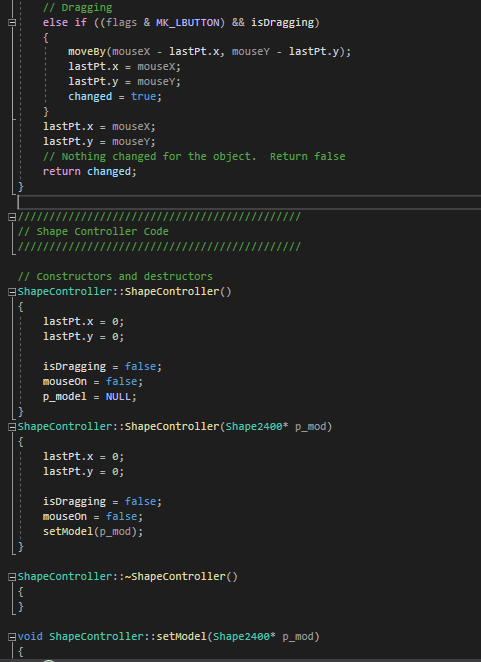481x662 pixels.
Task: Click the "setModel(p_mod);" call line
Action: pyautogui.click(x=93, y=532)
